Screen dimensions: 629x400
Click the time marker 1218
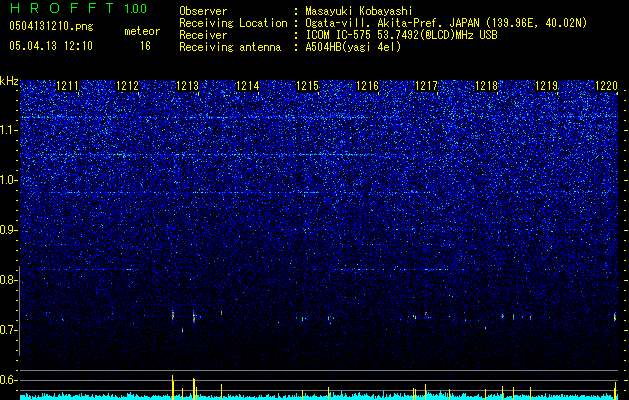tap(487, 85)
